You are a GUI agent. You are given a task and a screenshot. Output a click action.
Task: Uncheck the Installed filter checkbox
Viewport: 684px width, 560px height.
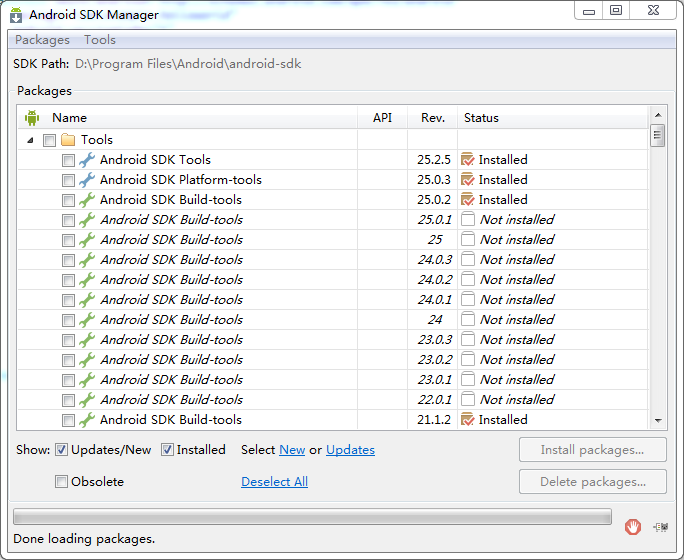tap(167, 450)
